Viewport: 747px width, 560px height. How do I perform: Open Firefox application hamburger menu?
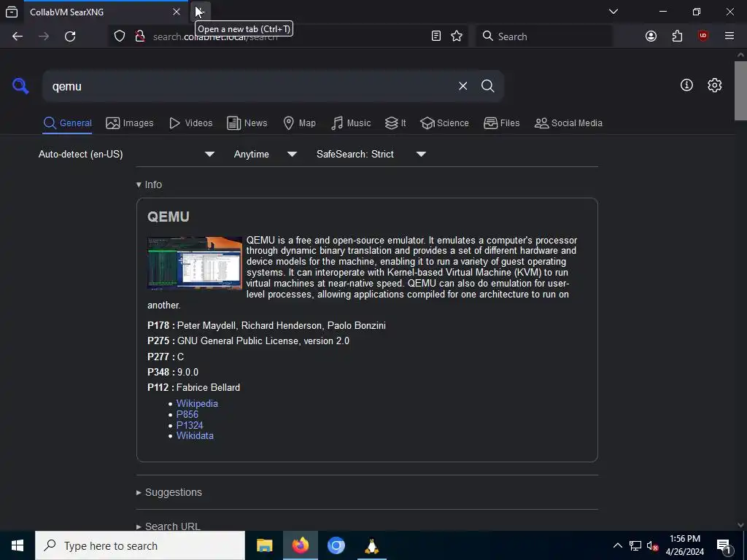[x=729, y=36]
